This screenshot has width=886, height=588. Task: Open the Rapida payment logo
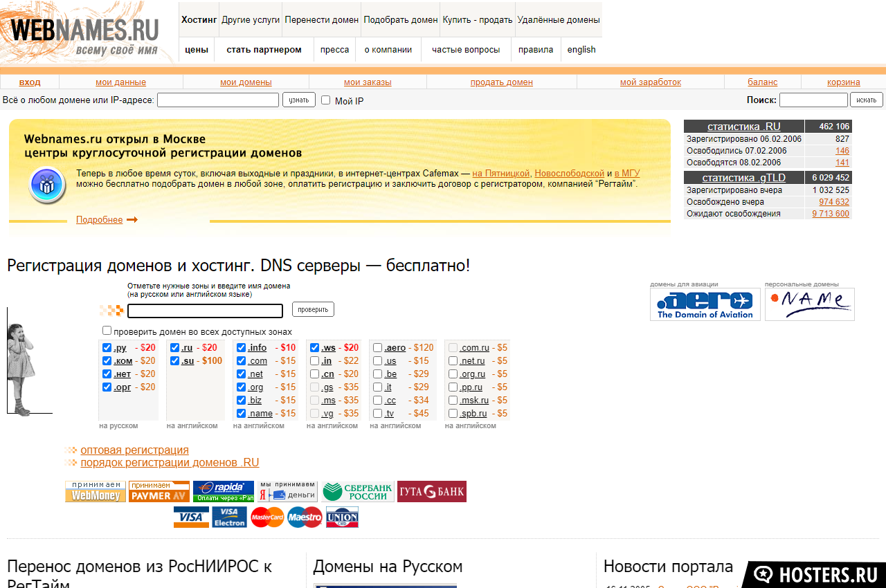click(223, 492)
